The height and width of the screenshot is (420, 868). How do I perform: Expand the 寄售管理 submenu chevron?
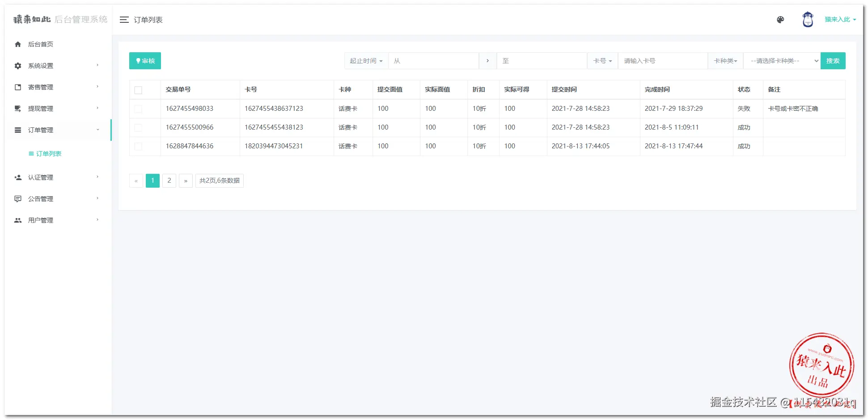[x=97, y=87]
